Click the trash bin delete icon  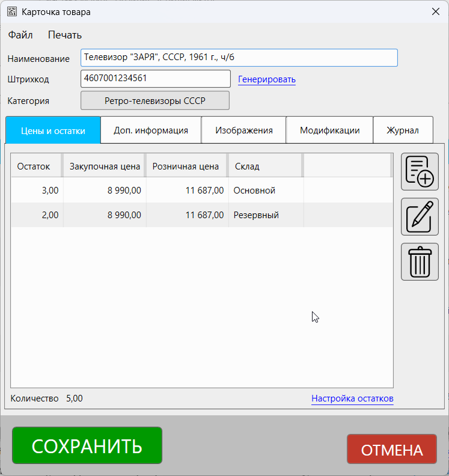[420, 261]
